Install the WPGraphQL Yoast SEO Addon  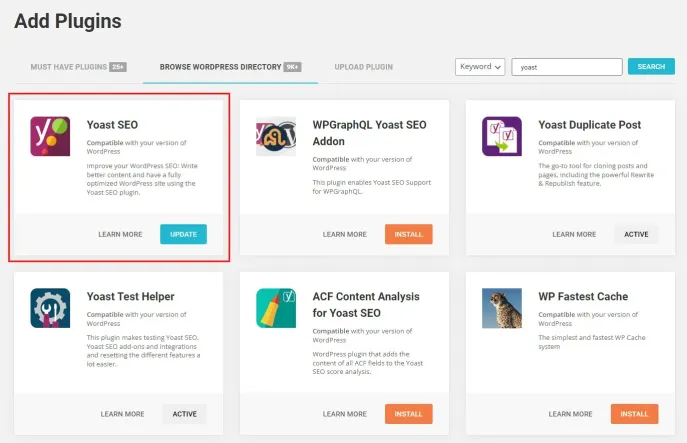pos(408,234)
